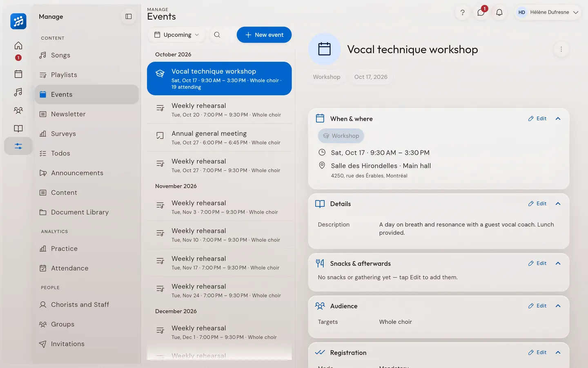Open the Upcoming events filter dropdown
Image resolution: width=588 pixels, height=368 pixels.
point(176,35)
